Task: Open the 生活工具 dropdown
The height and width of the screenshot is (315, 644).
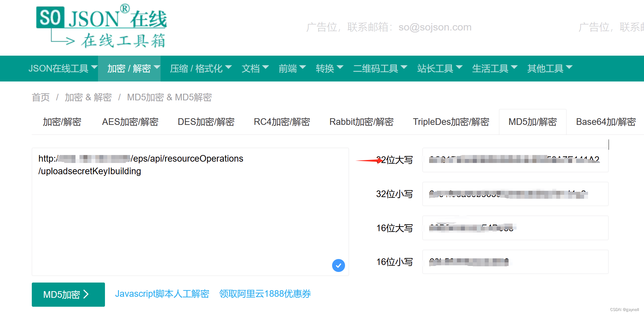Action: point(495,69)
